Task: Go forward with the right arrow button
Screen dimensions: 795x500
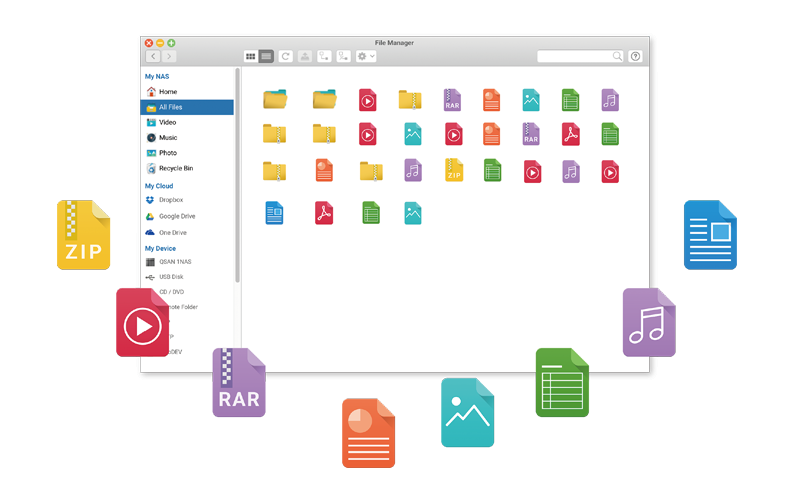Action: [169, 56]
